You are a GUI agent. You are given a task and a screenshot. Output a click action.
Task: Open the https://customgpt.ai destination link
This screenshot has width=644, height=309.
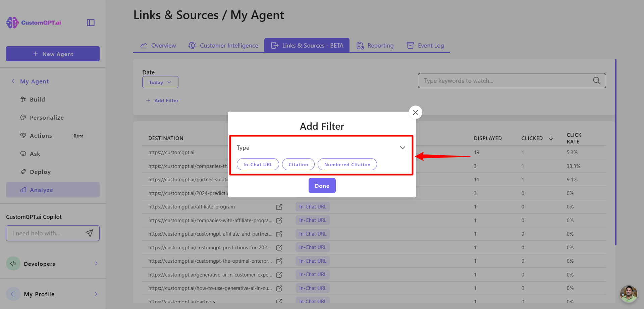(171, 152)
